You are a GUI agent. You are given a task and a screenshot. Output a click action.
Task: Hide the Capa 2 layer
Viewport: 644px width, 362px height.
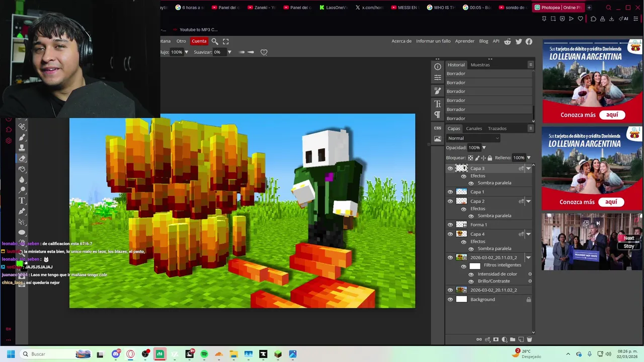tap(450, 201)
